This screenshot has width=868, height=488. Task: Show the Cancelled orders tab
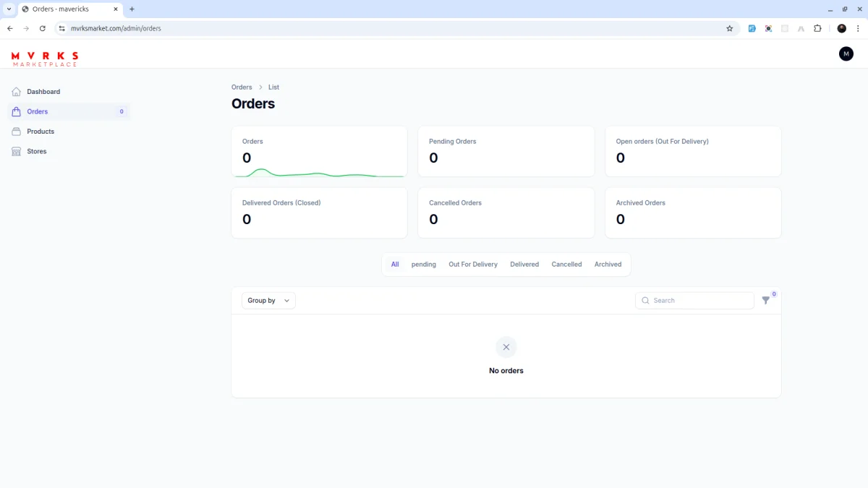(566, 265)
